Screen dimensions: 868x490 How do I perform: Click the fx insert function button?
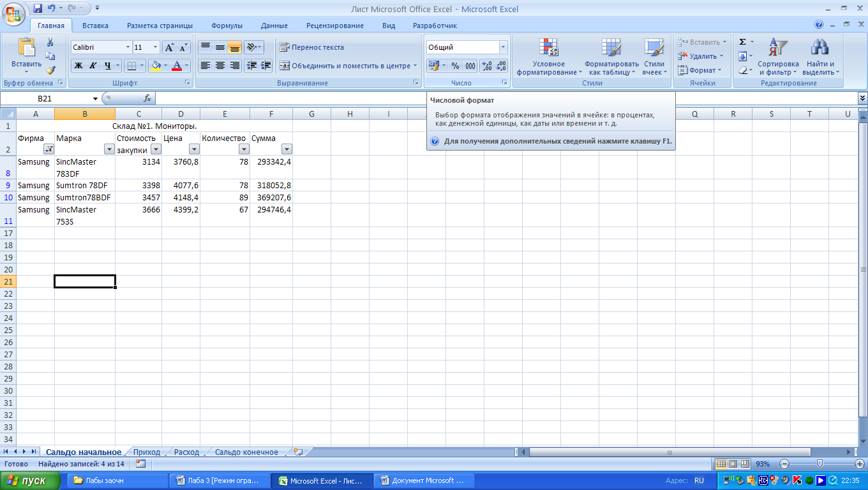click(x=147, y=99)
